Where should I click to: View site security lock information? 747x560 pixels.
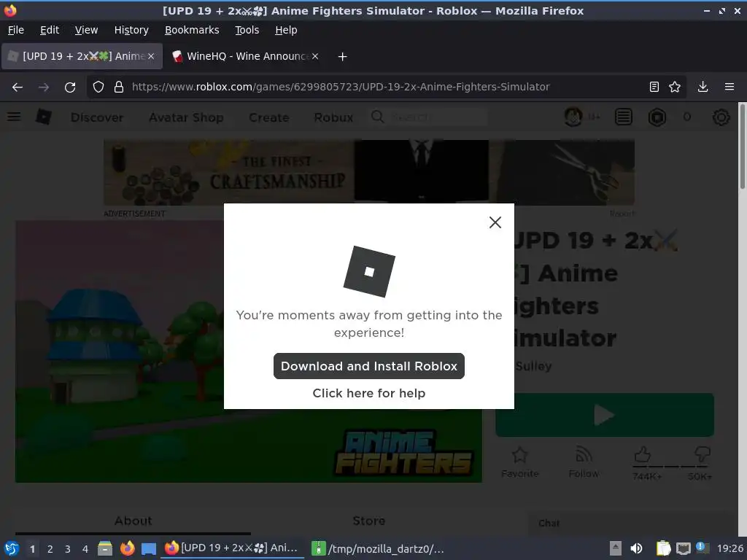(119, 87)
